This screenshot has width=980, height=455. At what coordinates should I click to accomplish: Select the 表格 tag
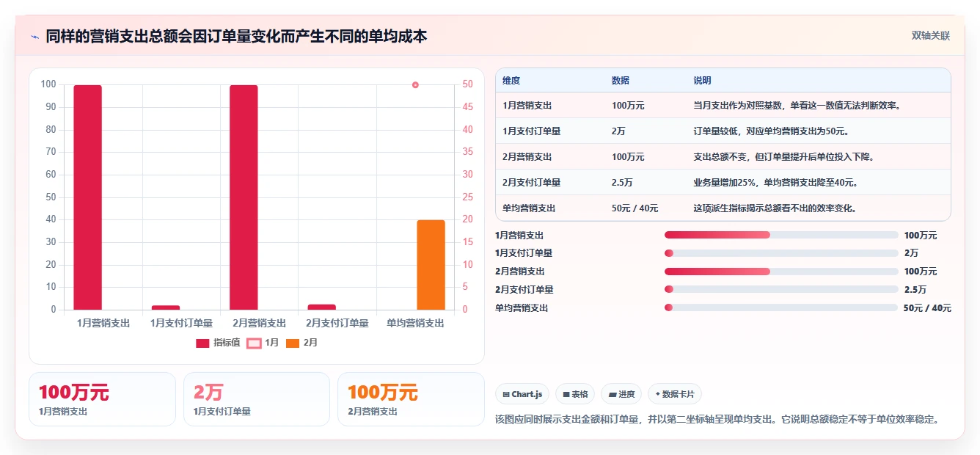(575, 394)
